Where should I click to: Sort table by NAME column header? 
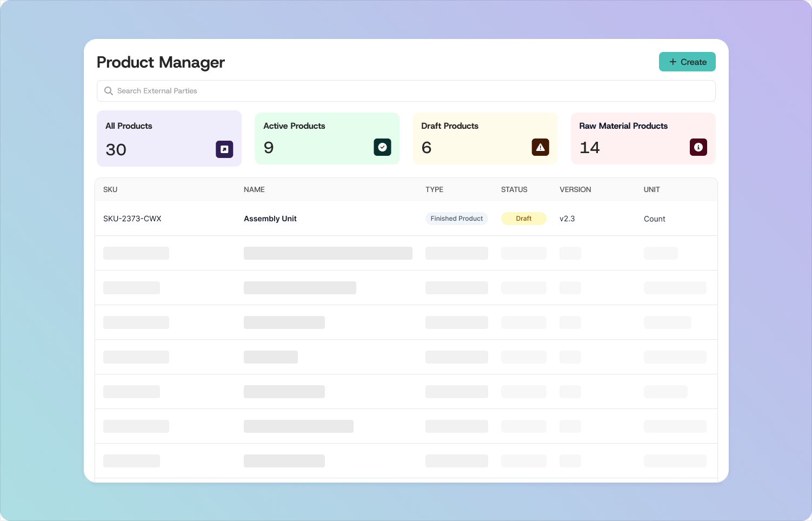254,189
